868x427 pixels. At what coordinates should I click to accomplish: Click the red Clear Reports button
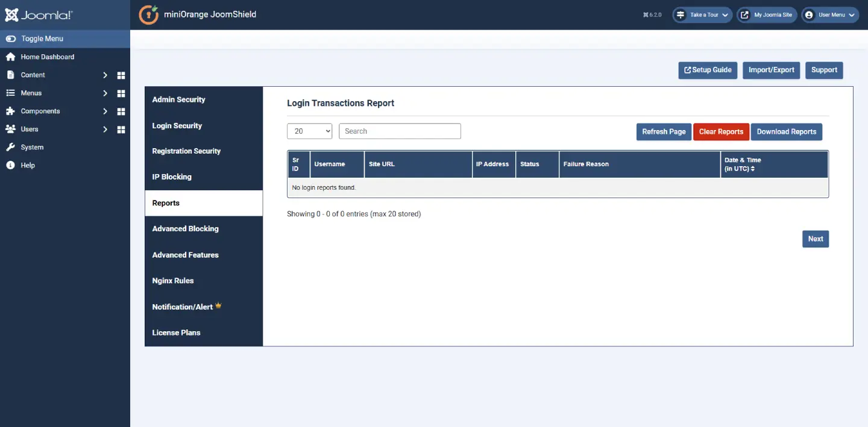(x=721, y=132)
